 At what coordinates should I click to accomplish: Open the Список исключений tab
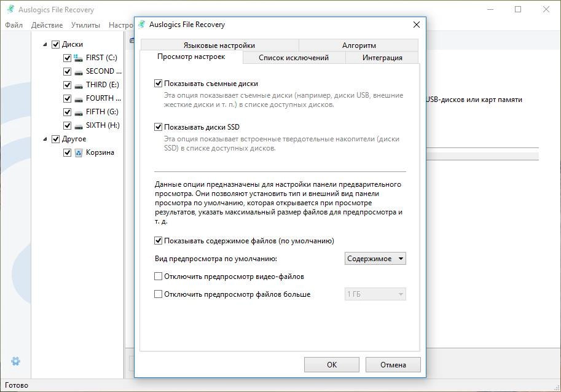point(294,58)
